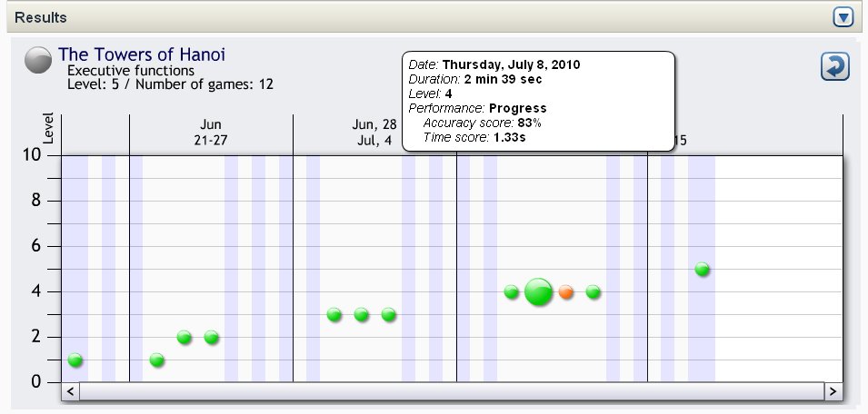Click the 'Jun 21-27' week header

[x=211, y=133]
